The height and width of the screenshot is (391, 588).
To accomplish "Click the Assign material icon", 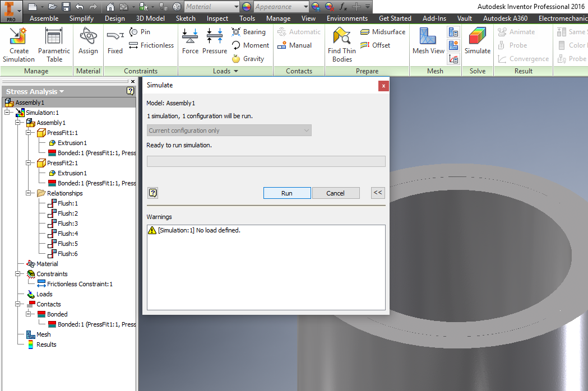I will click(88, 41).
